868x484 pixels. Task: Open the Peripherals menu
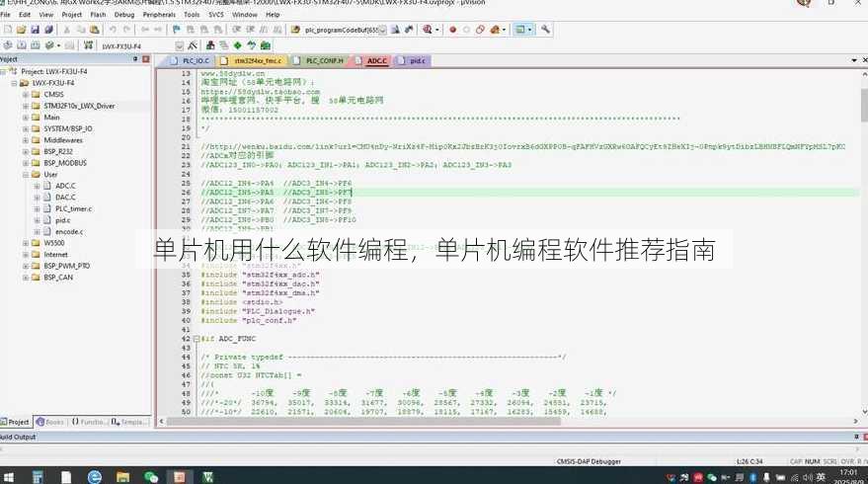(159, 15)
